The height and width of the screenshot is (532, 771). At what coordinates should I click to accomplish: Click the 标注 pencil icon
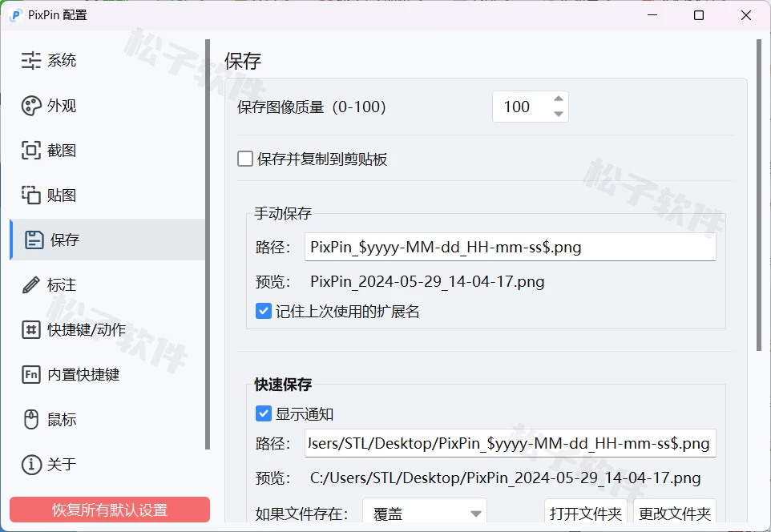coord(31,285)
